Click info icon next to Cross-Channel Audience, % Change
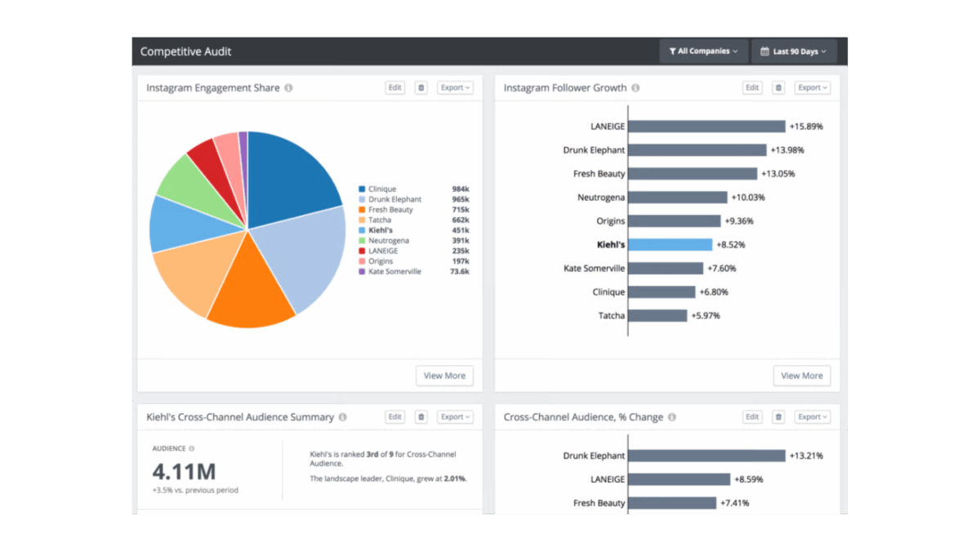The height and width of the screenshot is (551, 980). click(672, 417)
